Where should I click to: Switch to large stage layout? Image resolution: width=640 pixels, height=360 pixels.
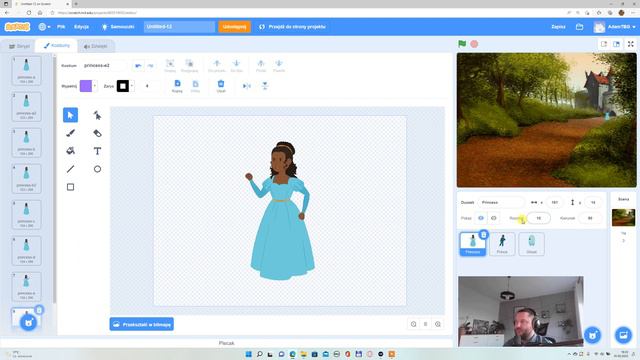pos(616,44)
